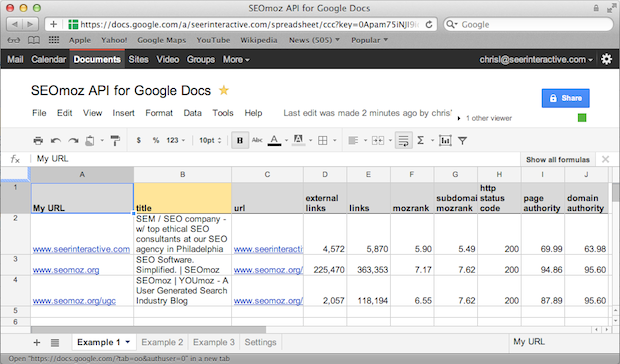Reload page using the address bar icon

[429, 25]
